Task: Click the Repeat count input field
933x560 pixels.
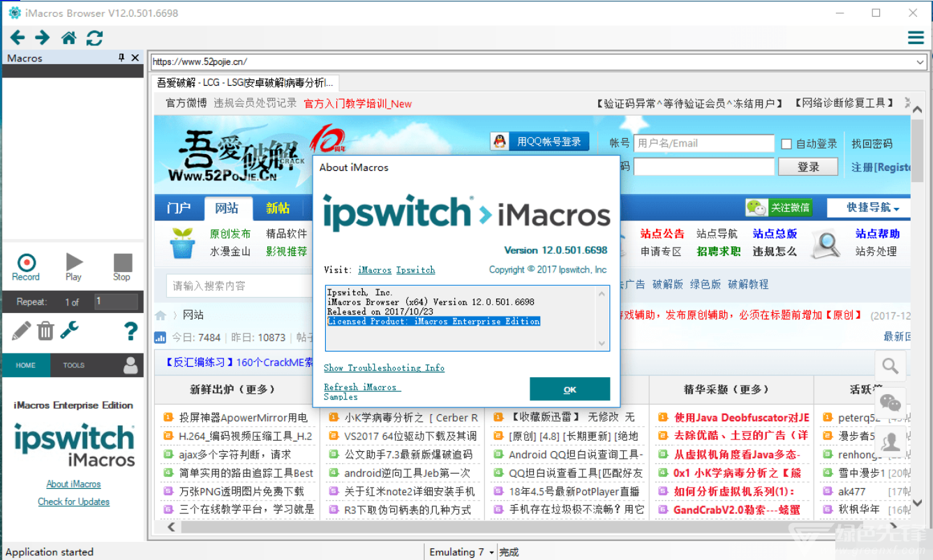Action: pos(116,301)
